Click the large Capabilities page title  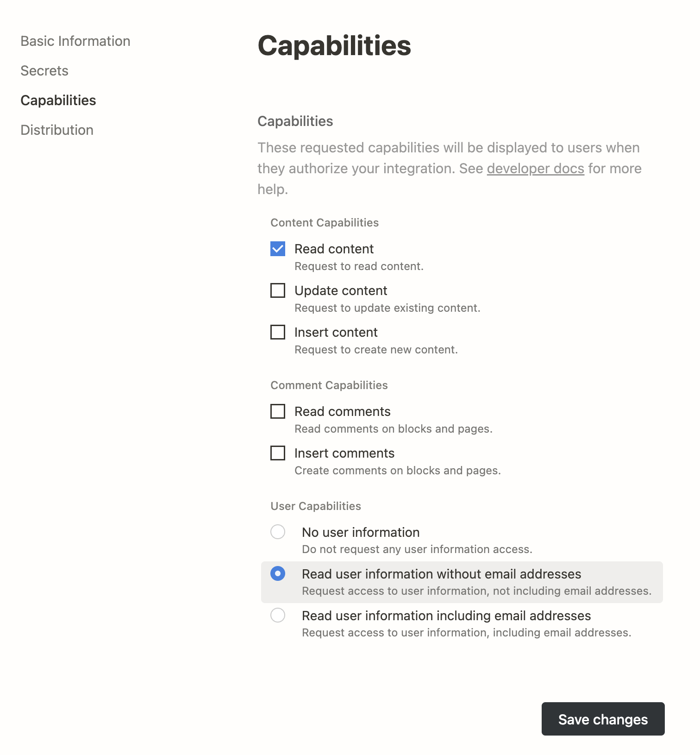(x=334, y=46)
